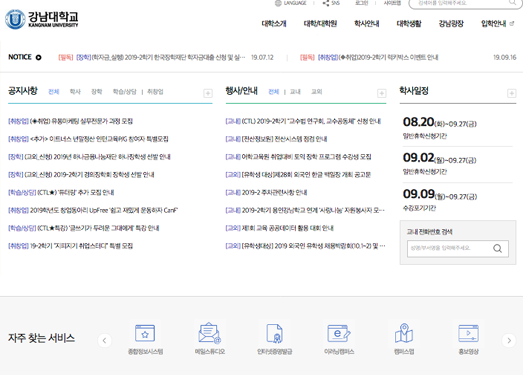Screen dimensions: 523x375
Task: Open the 2019 외국인 유학생 채용박람회 notice
Action: (x=306, y=246)
